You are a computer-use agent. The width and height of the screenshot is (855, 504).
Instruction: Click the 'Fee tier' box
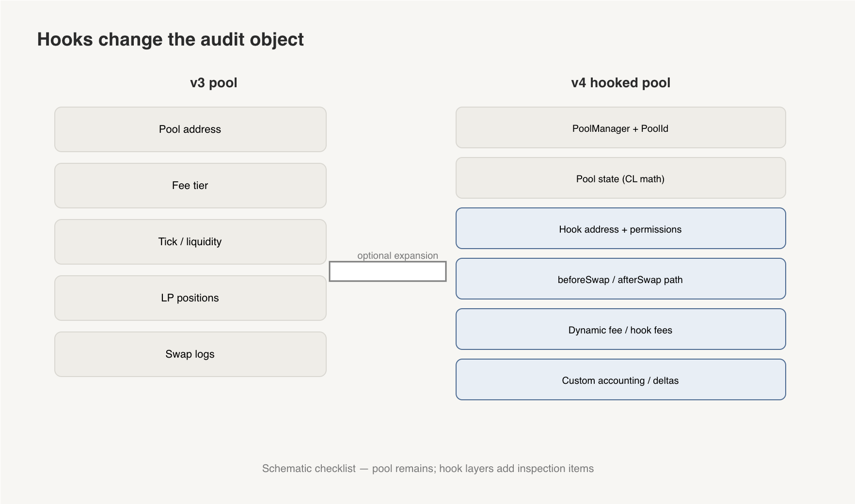tap(190, 186)
